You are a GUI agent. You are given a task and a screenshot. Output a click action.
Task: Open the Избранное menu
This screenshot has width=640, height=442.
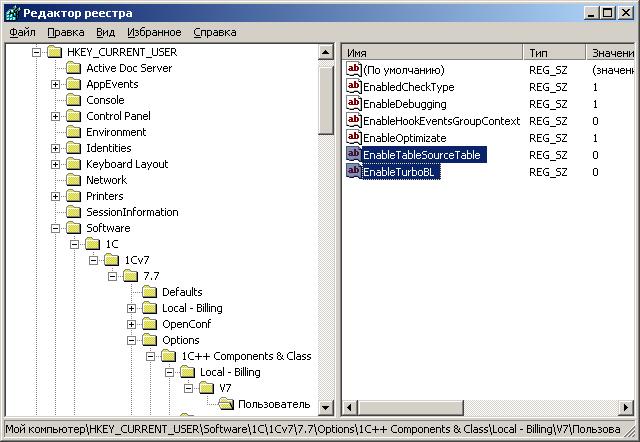pyautogui.click(x=146, y=32)
